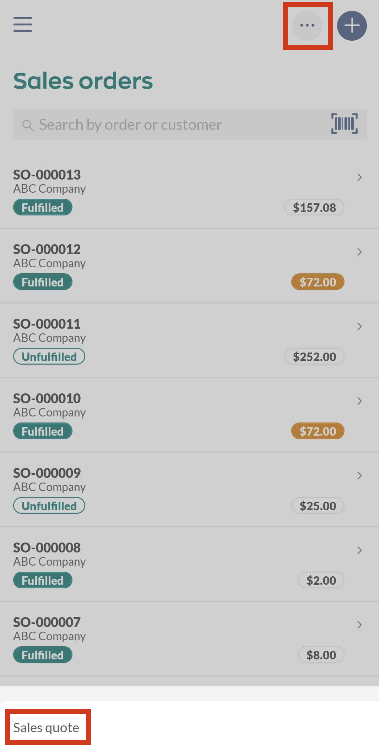Open the hamburger navigation menu
The image size is (379, 750).
coord(23,24)
